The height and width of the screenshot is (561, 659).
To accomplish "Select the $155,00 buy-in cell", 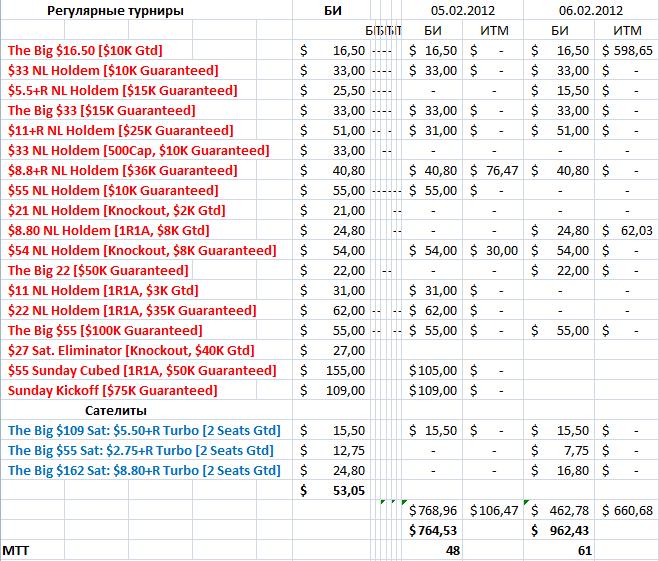I will pyautogui.click(x=332, y=371).
